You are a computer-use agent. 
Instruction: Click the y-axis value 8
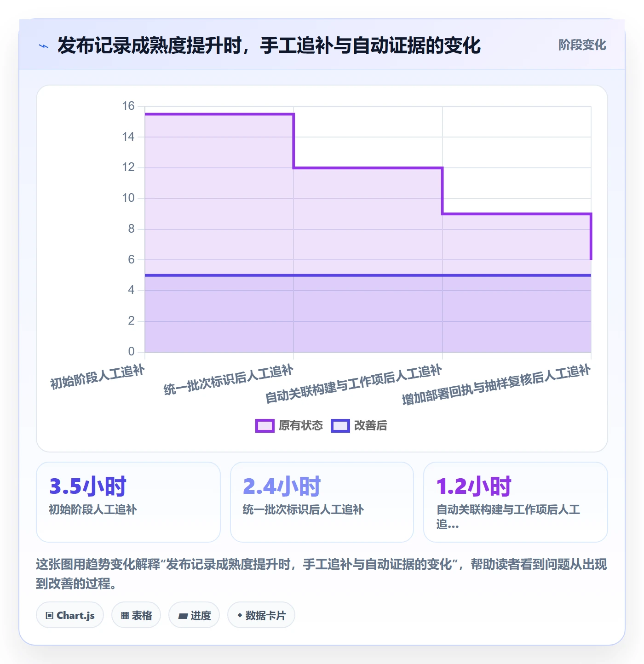point(131,229)
